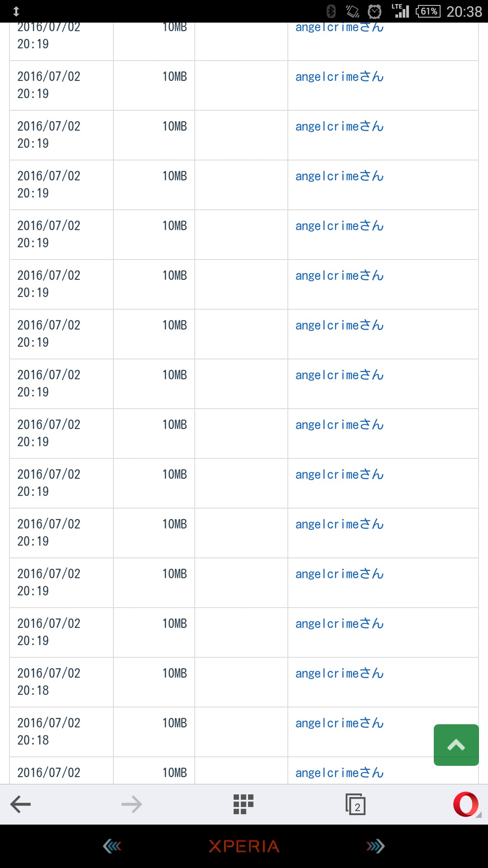Tap the browser forward arrow
This screenshot has width=488, height=868.
[131, 804]
